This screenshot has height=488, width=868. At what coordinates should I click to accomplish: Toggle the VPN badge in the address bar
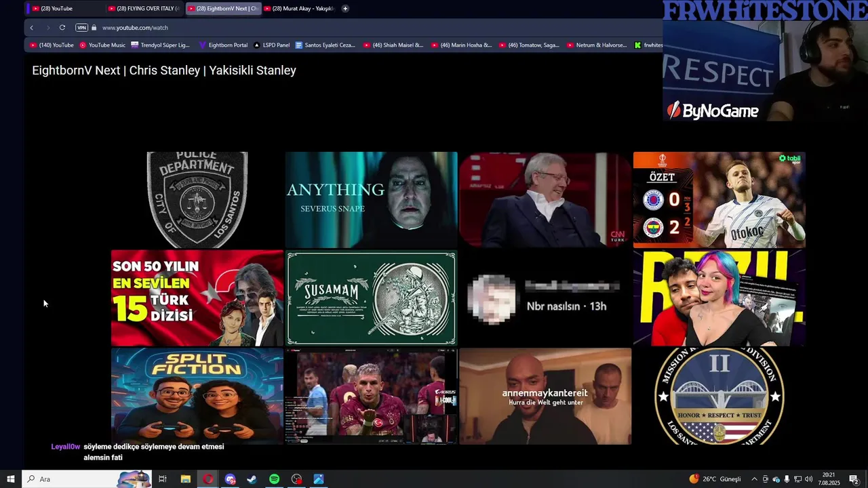82,28
